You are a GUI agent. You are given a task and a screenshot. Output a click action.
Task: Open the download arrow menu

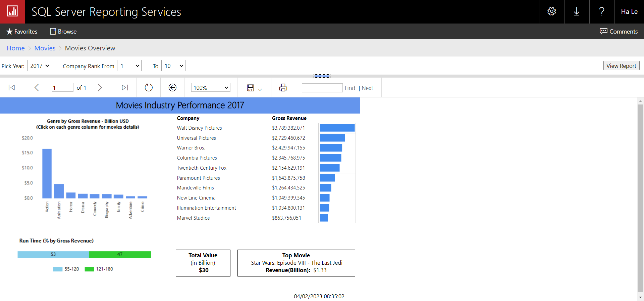click(x=577, y=11)
